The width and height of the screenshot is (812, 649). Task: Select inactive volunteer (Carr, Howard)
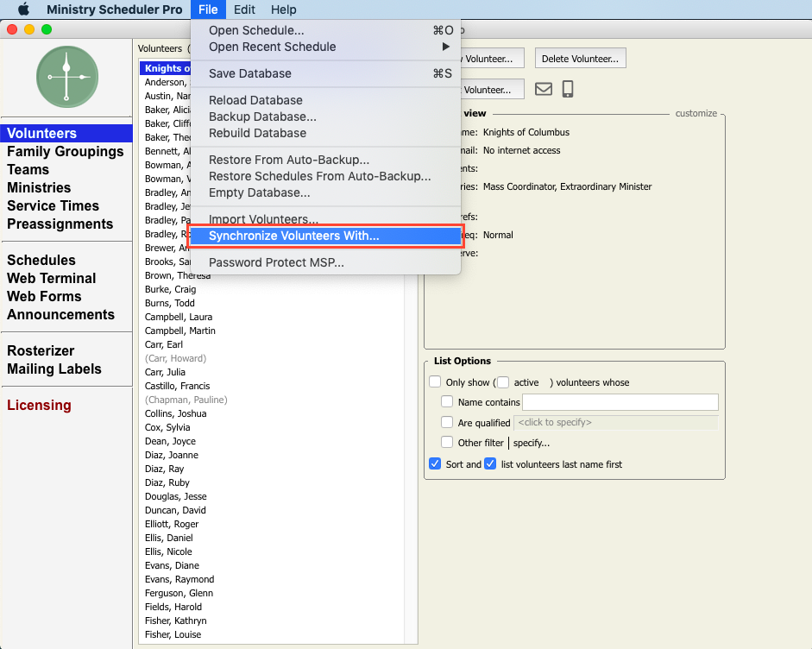175,358
